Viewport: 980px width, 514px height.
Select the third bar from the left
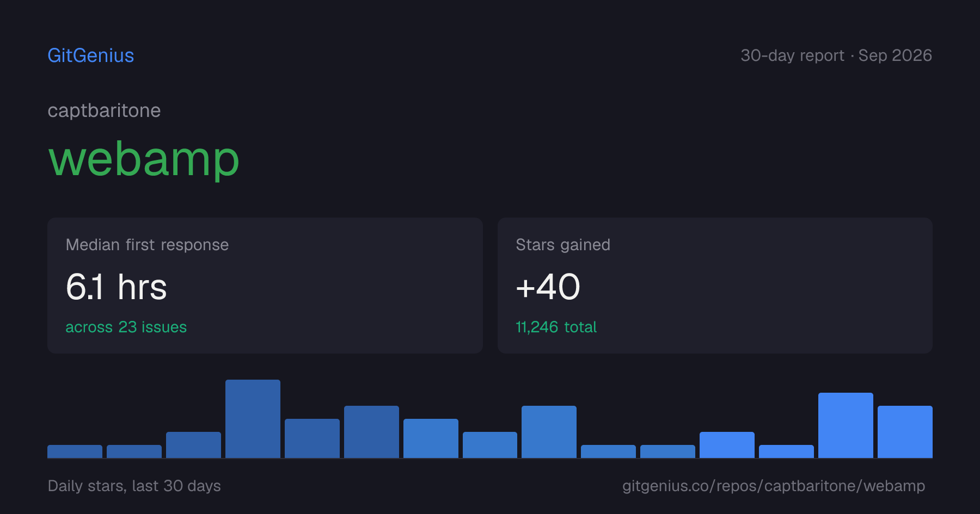click(x=193, y=445)
